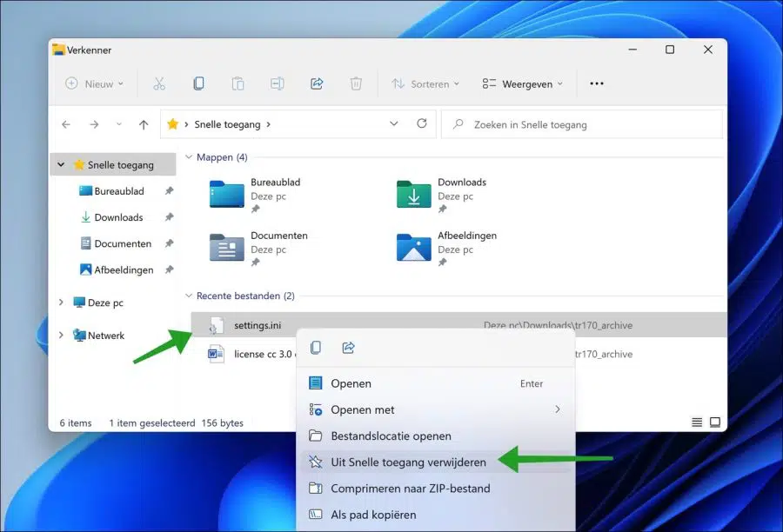Switch to details list view icon
The height and width of the screenshot is (532, 783).
click(x=697, y=422)
